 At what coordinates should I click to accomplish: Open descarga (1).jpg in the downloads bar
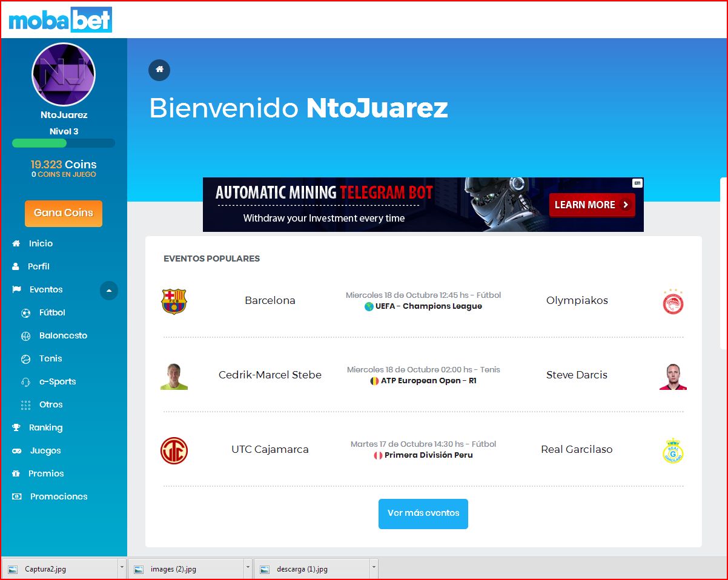click(x=312, y=568)
